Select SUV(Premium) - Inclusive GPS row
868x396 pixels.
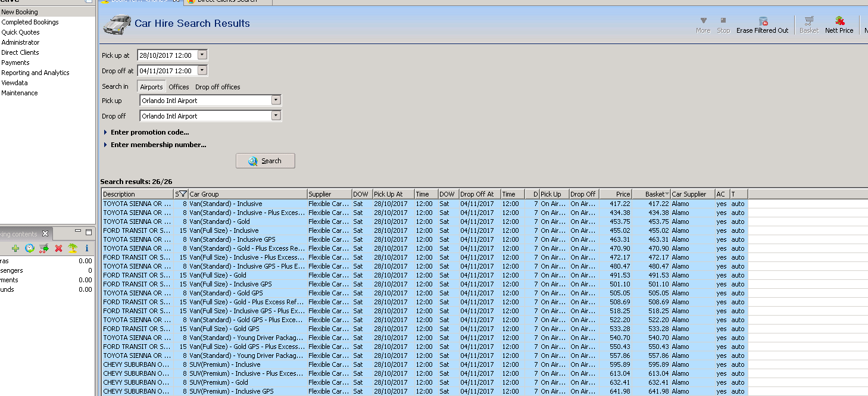(x=424, y=391)
